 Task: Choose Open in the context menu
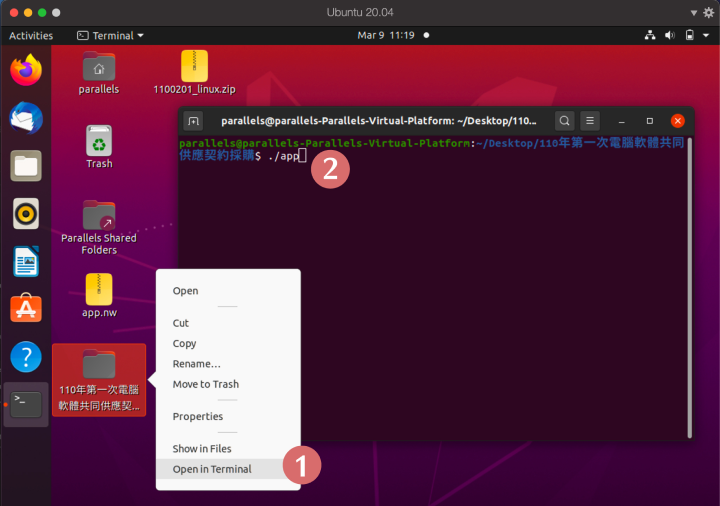pos(228,291)
